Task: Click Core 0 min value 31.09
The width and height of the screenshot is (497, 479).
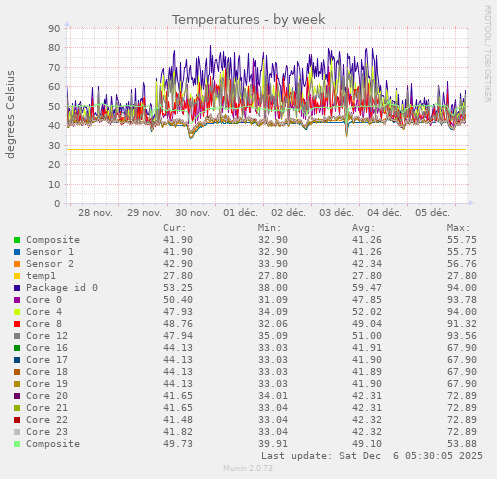Action: pos(273,300)
